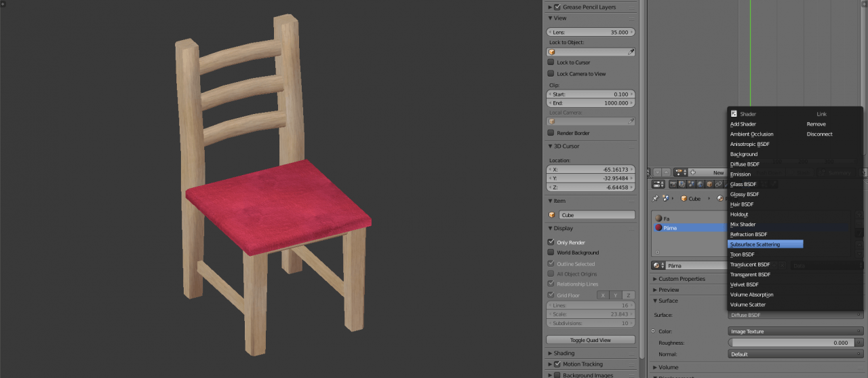
Task: Click the Scene properties tab icon
Action: click(691, 184)
